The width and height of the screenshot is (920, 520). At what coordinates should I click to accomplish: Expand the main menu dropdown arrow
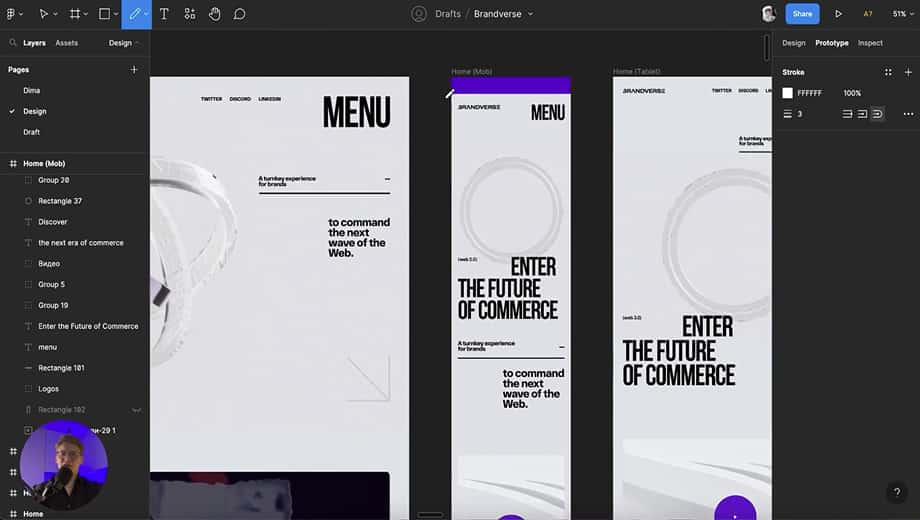tap(21, 14)
